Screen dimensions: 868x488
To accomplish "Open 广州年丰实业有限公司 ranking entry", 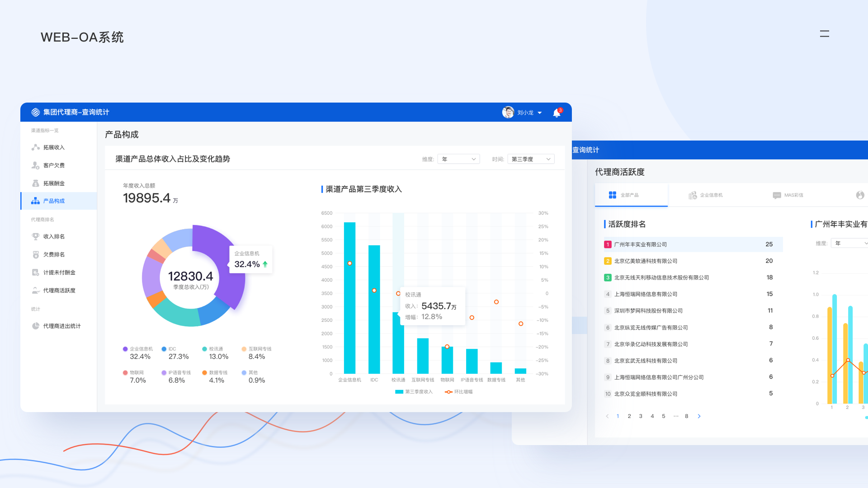I will pos(640,244).
